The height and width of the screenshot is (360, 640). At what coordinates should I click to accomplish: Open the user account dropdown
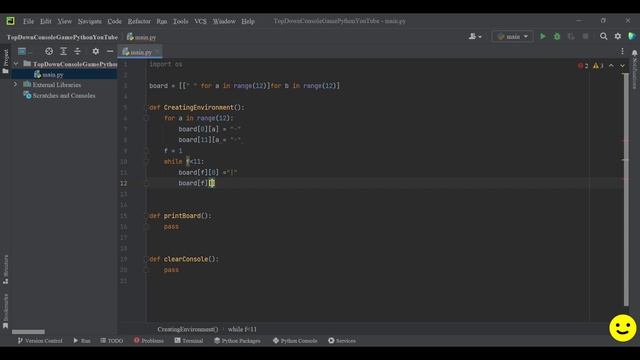coord(475,37)
